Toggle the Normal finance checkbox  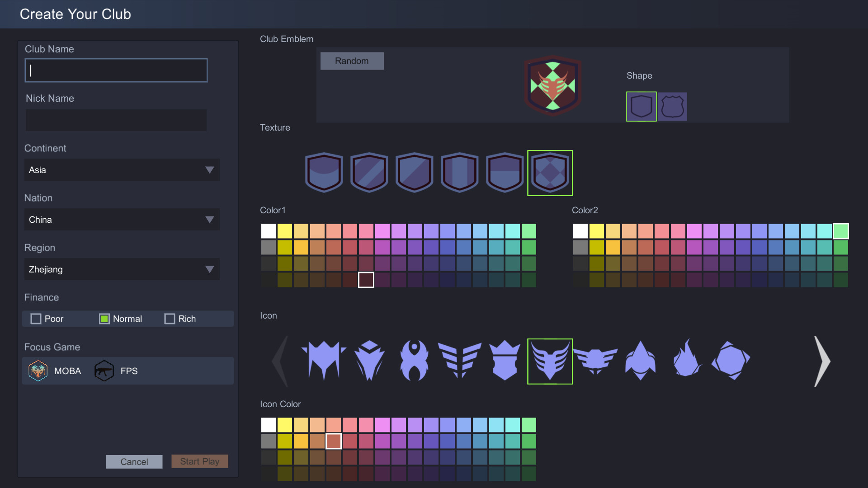point(104,319)
